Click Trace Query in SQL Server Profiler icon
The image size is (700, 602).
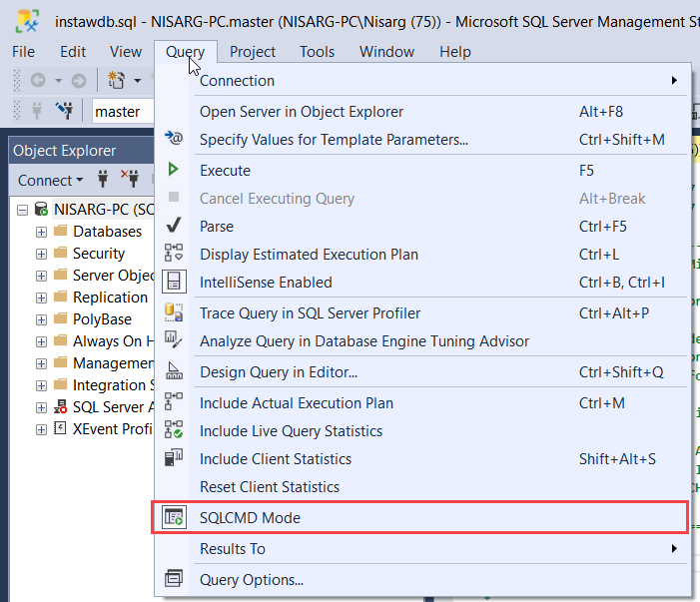(x=174, y=313)
